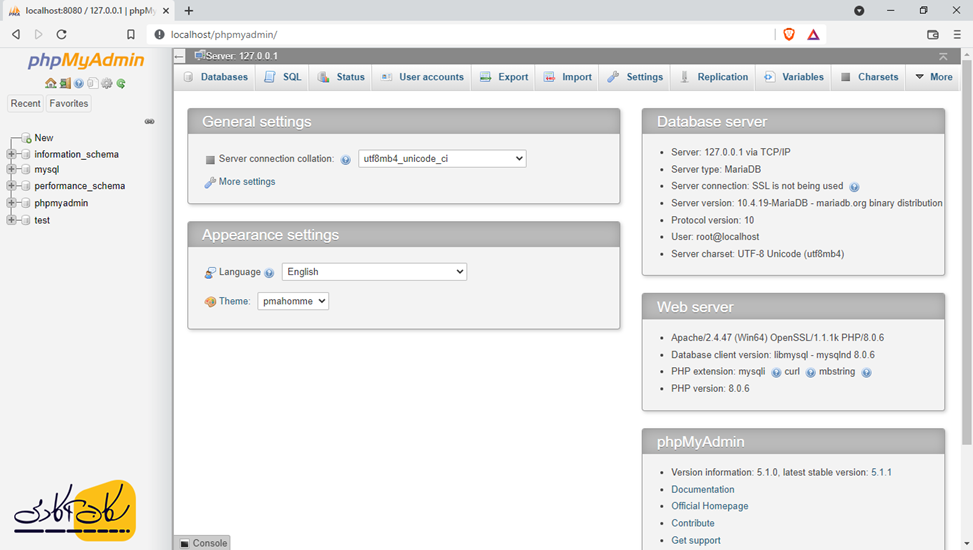Click the MariaDB documentation page icon in sidebar

[x=92, y=83]
